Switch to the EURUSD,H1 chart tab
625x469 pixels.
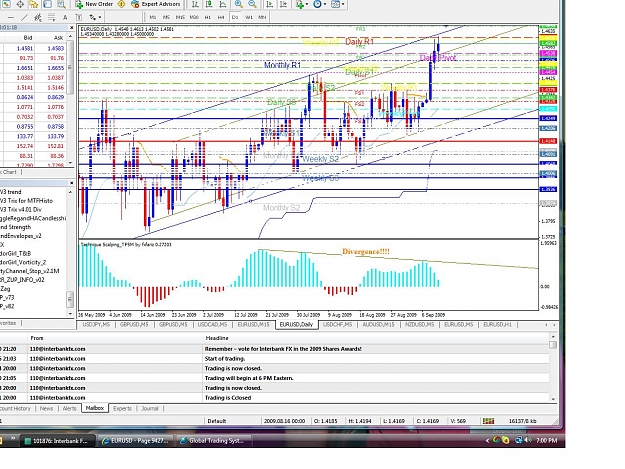[x=497, y=325]
